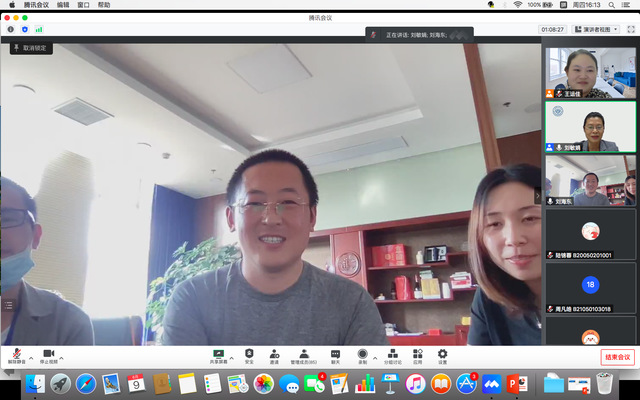Click the 共享屏幕 share screen icon
Viewport: 640px width, 400px height.
[218, 354]
